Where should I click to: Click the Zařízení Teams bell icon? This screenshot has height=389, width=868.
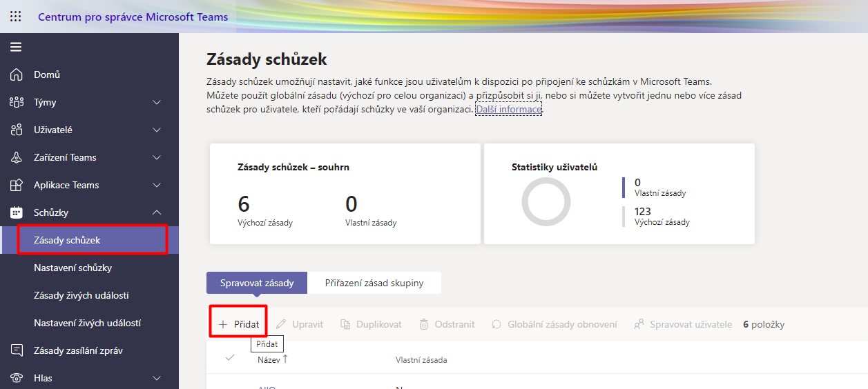tap(17, 157)
